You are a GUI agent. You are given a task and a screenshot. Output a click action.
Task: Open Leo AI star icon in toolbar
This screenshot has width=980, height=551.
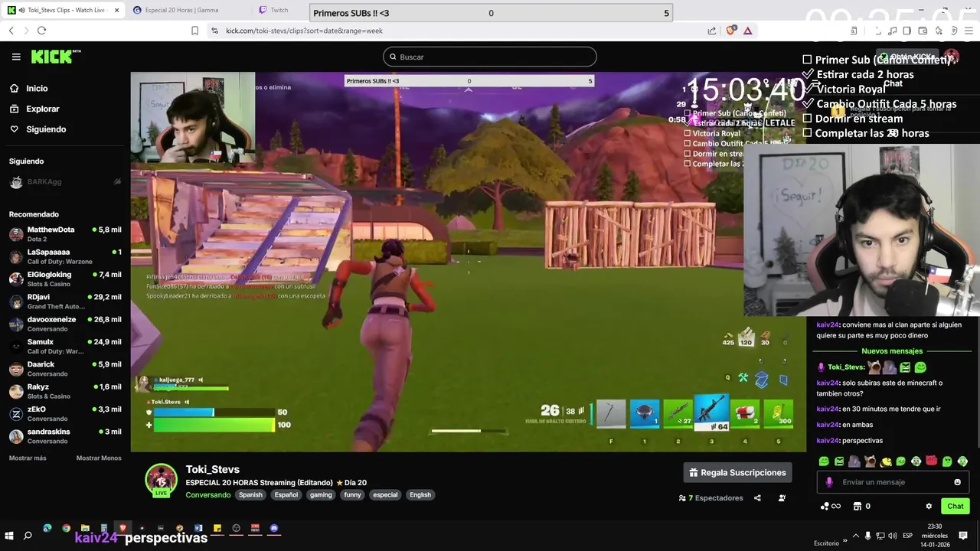click(x=938, y=31)
